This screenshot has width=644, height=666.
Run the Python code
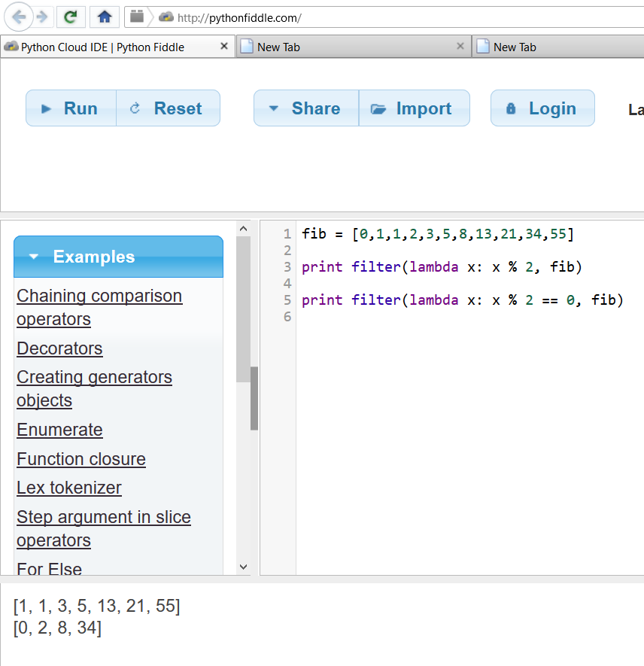pos(71,108)
